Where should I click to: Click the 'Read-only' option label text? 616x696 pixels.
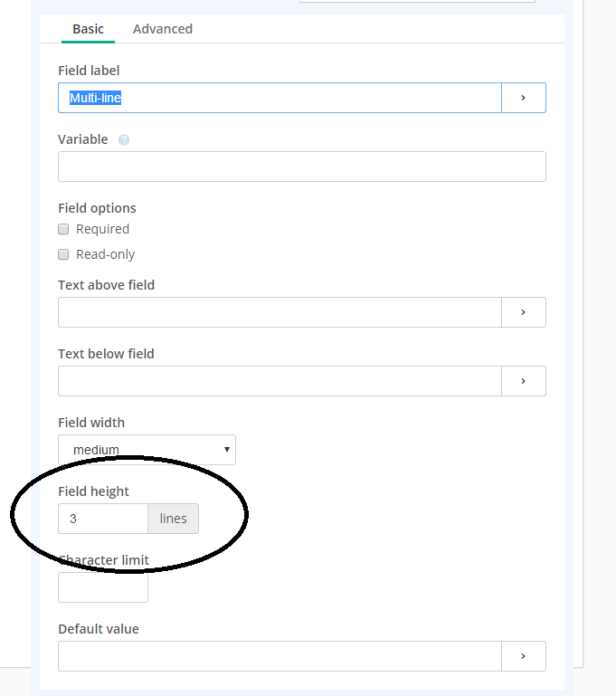105,254
